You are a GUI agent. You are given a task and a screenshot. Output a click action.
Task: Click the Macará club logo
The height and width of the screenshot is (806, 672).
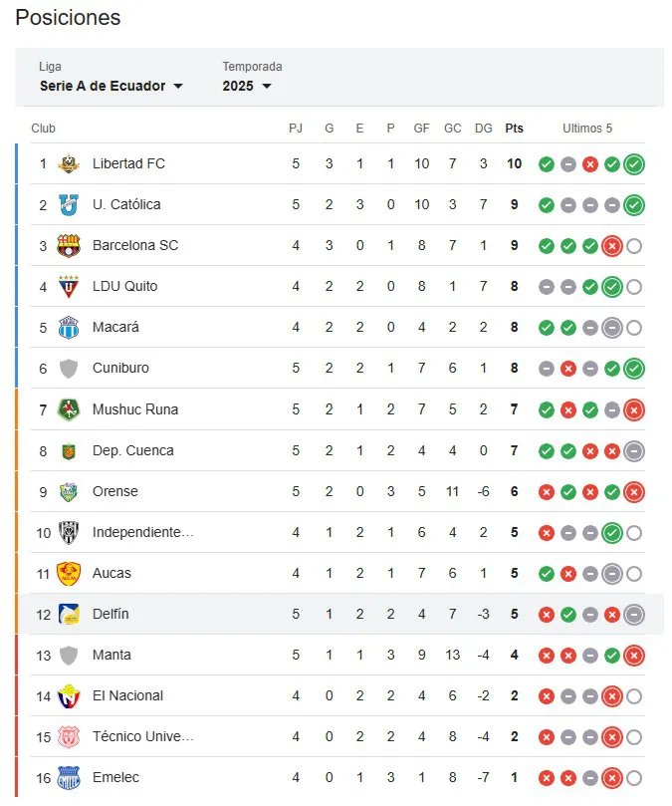click(x=69, y=328)
